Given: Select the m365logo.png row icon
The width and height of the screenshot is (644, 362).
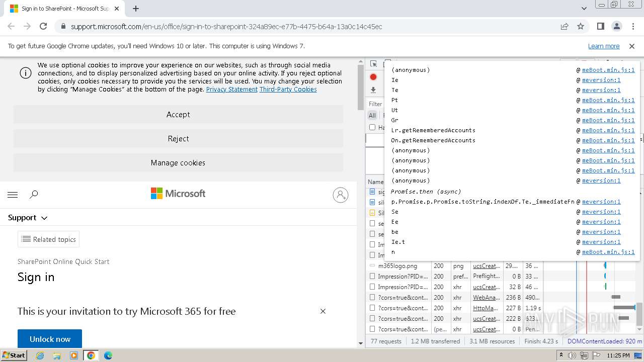Looking at the screenshot, I should click(372, 265).
